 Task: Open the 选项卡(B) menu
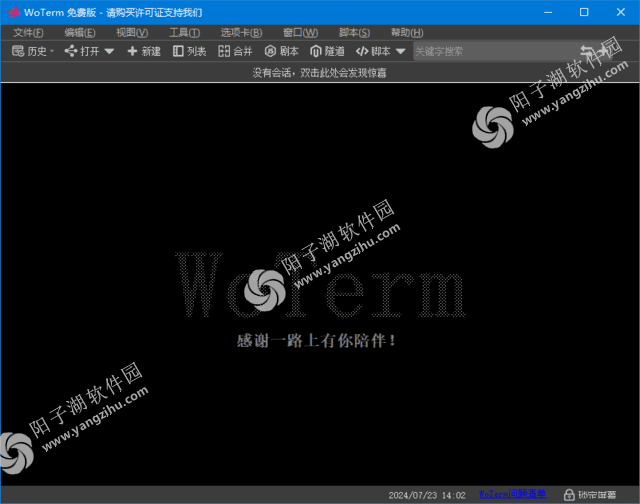(x=241, y=33)
